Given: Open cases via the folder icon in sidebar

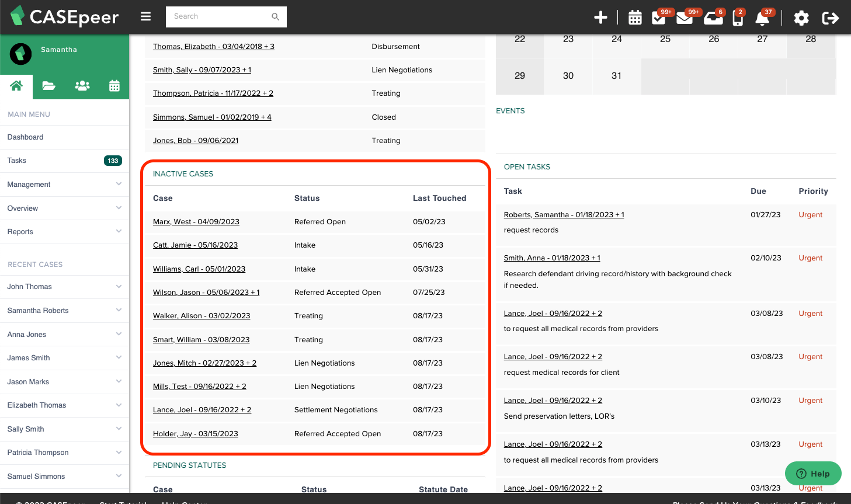Looking at the screenshot, I should pyautogui.click(x=48, y=86).
